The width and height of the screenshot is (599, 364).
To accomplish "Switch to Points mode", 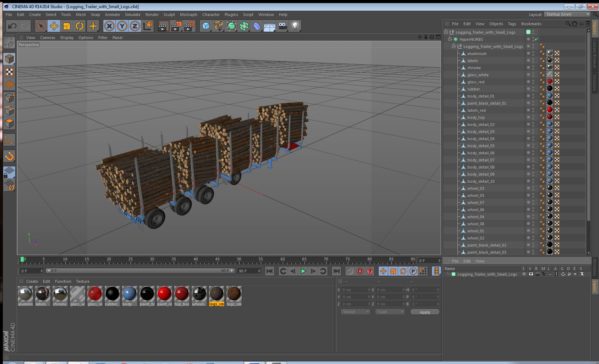I will (x=10, y=98).
